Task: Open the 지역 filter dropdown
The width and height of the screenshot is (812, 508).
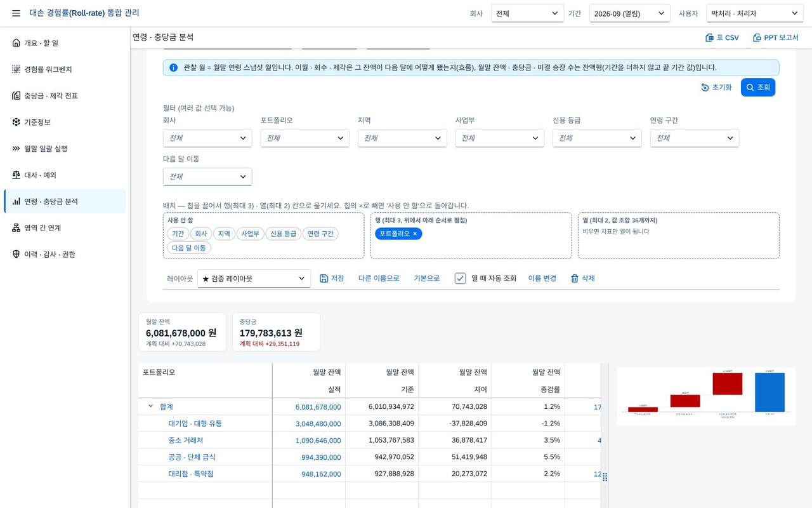Action: [x=402, y=138]
